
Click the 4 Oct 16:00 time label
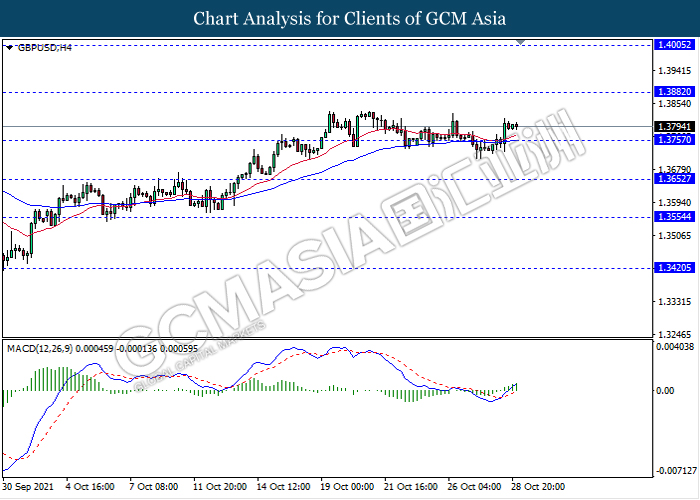(90, 487)
